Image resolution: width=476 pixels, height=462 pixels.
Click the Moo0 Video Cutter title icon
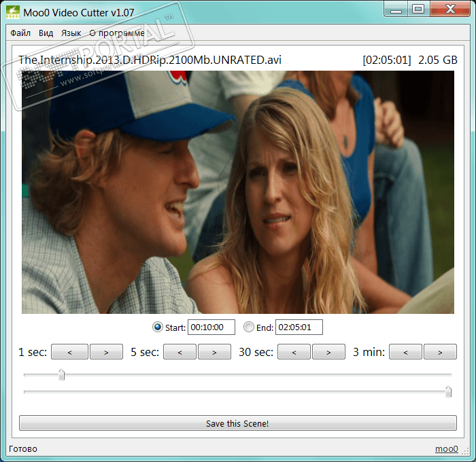coord(13,12)
